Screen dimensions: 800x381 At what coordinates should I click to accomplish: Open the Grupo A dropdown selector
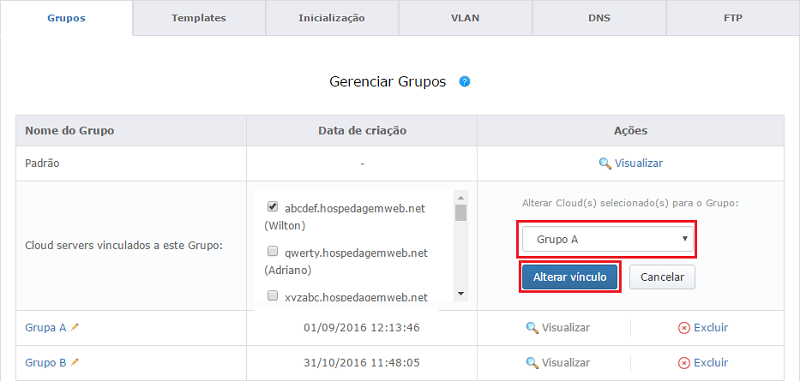(x=607, y=240)
